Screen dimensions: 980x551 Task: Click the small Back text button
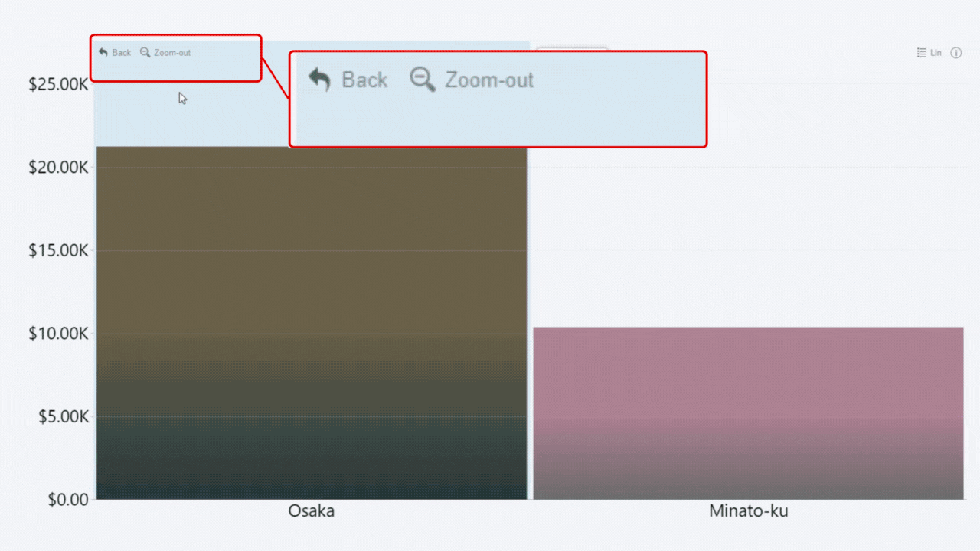(121, 53)
